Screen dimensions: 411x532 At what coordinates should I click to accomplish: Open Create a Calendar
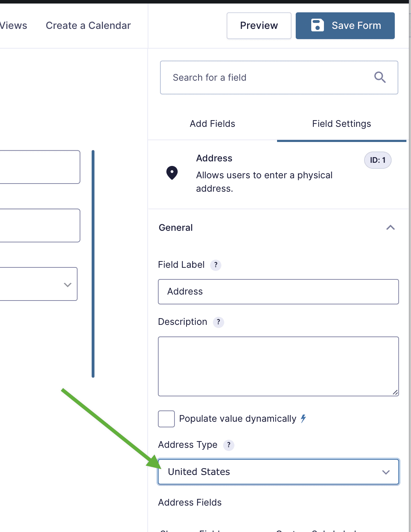click(88, 25)
